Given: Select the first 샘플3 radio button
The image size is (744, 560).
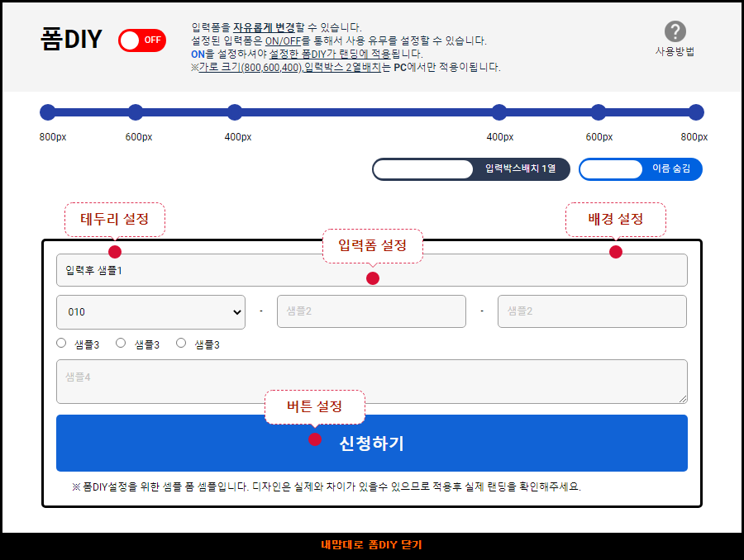Looking at the screenshot, I should click(x=61, y=344).
